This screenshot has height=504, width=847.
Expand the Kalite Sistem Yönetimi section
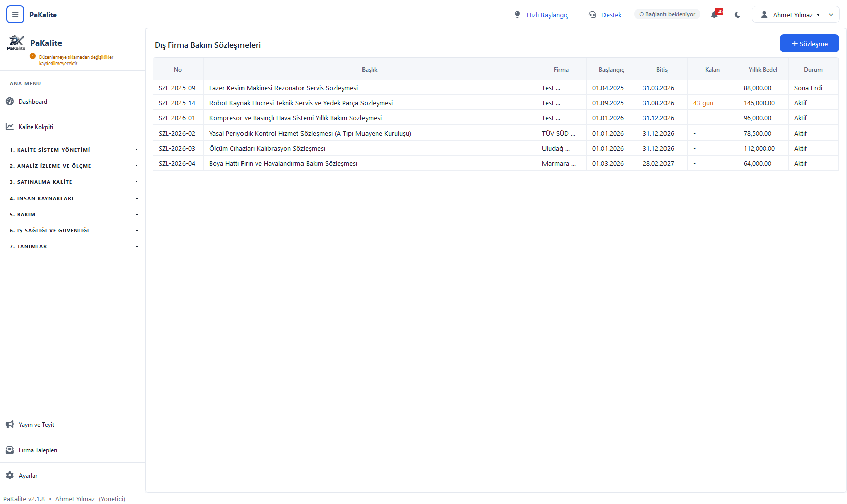pos(73,150)
